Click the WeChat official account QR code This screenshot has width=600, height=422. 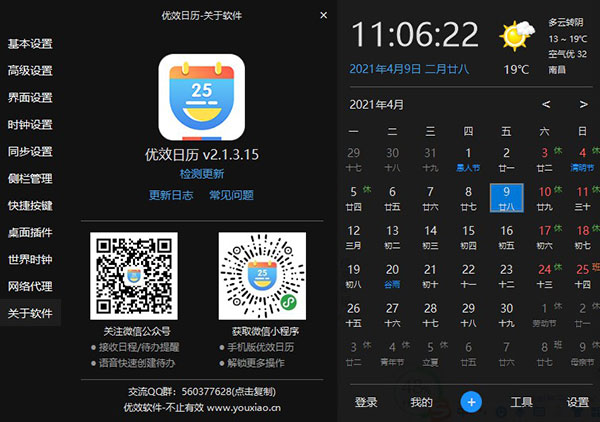(134, 276)
